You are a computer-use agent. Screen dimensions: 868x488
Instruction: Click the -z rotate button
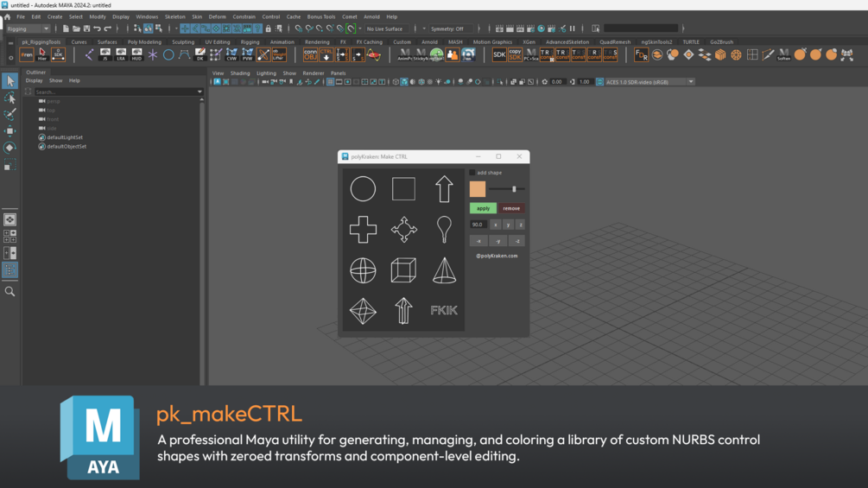coord(517,241)
